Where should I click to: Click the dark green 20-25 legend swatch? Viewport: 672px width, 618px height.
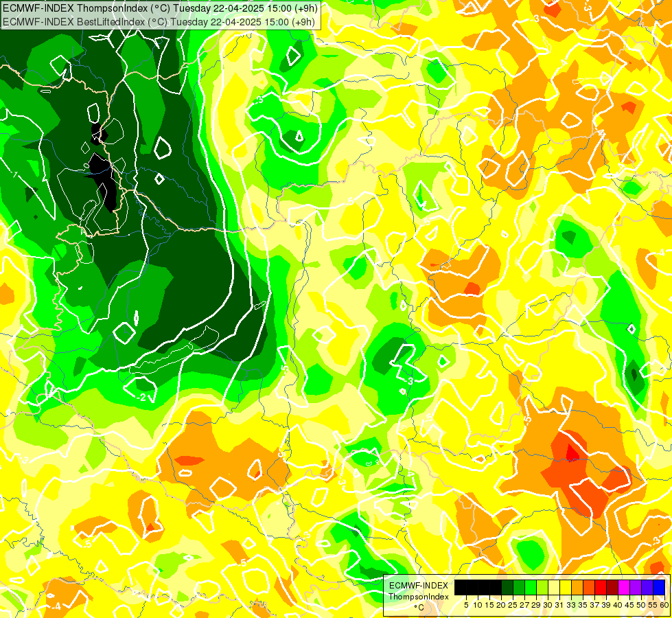coord(507,587)
